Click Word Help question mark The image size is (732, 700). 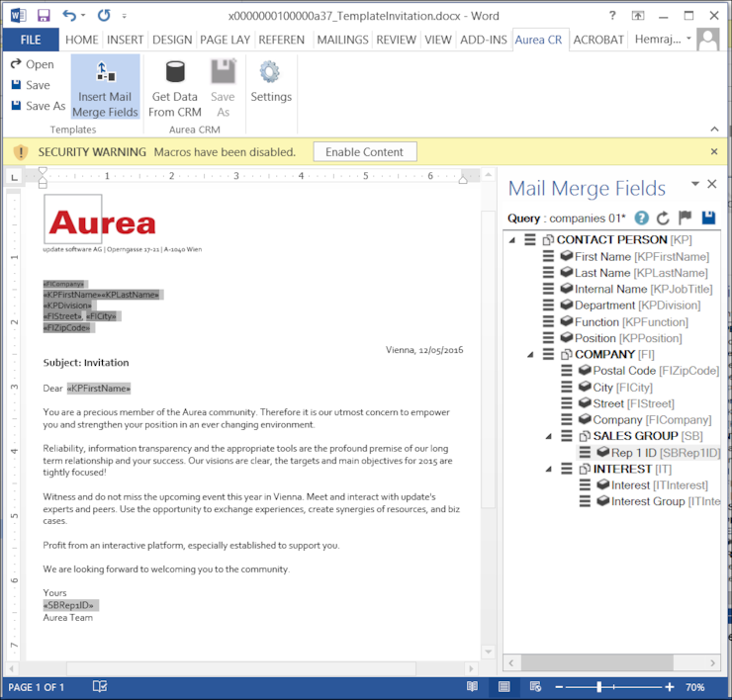[x=612, y=16]
